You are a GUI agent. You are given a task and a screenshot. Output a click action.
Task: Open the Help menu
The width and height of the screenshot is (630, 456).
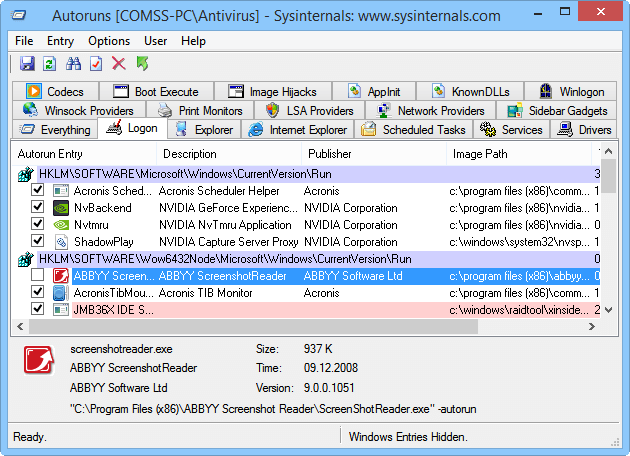tap(193, 41)
